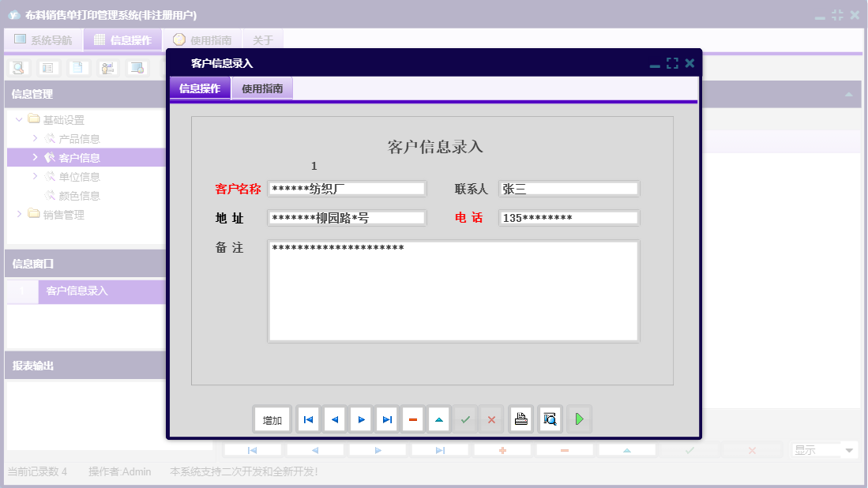Click the 客户名称 input field
This screenshot has width=868, height=488.
coord(347,189)
